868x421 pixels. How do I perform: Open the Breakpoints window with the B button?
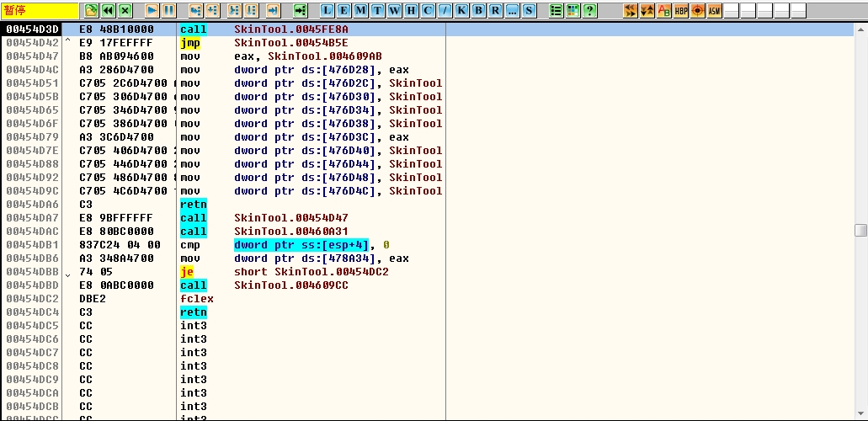(x=478, y=10)
